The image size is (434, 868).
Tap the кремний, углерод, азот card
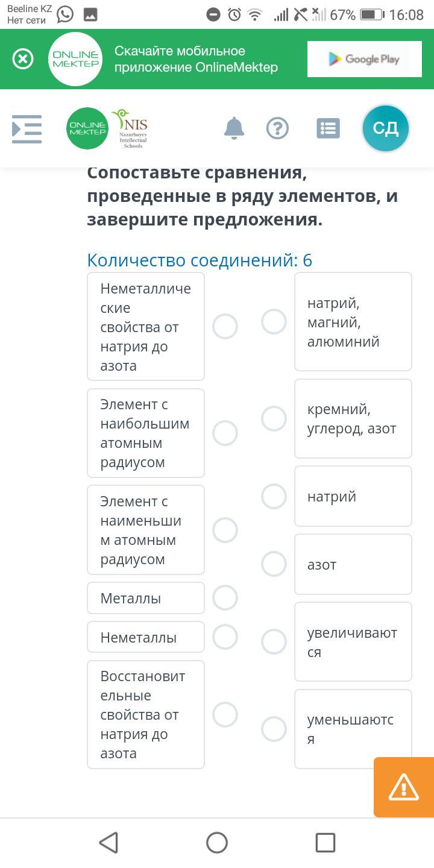353,419
